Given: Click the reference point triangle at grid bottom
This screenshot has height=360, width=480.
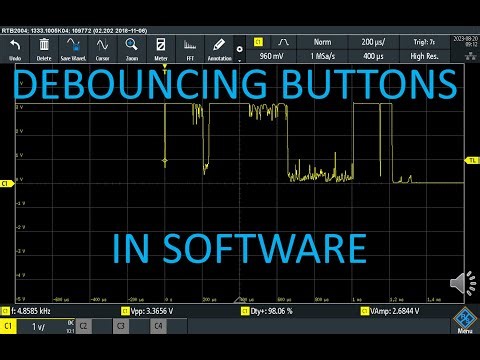Looking at the screenshot, I should coord(239,300).
